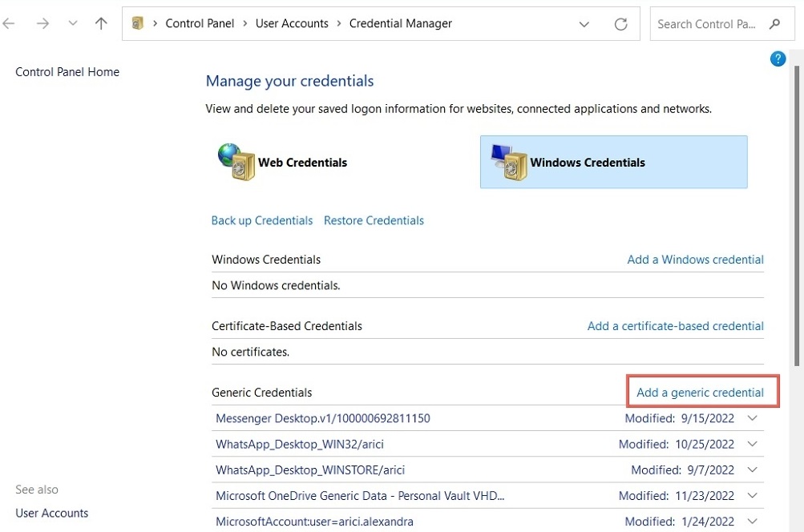Image resolution: width=804 pixels, height=532 pixels.
Task: Click the back navigation arrow
Action: (x=9, y=23)
